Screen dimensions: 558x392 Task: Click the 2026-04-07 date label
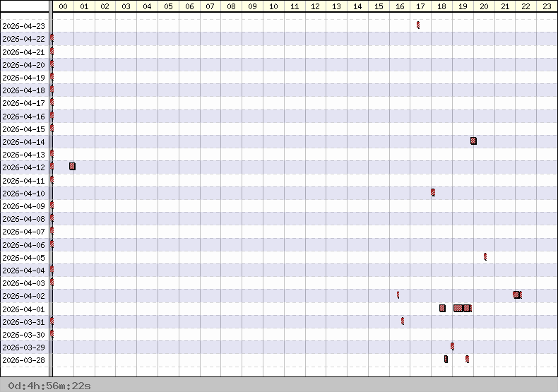coord(24,232)
